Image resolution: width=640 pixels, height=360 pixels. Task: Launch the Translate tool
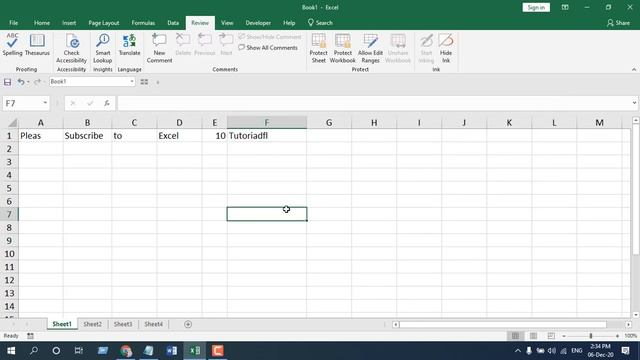pyautogui.click(x=129, y=45)
